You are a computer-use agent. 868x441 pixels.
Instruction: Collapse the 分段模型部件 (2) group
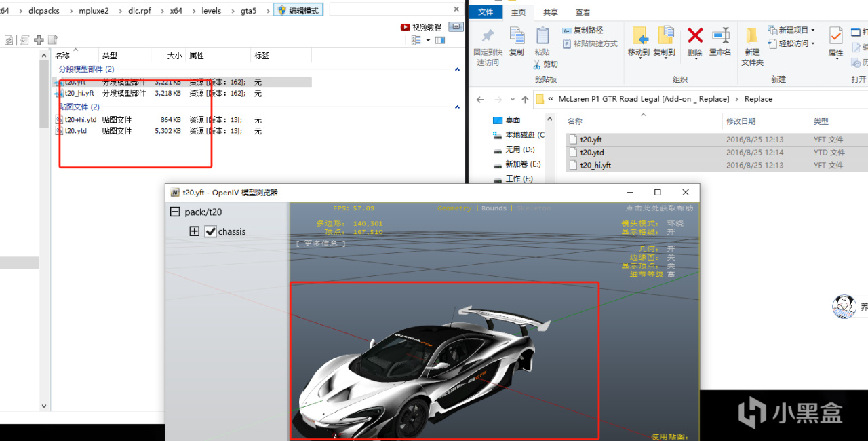click(x=458, y=69)
